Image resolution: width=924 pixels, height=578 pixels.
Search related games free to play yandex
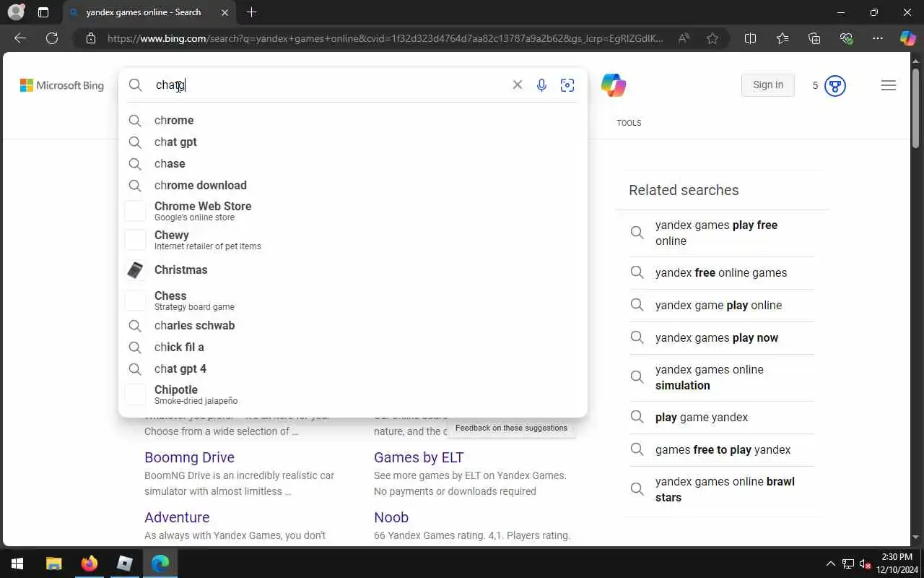[723, 449]
